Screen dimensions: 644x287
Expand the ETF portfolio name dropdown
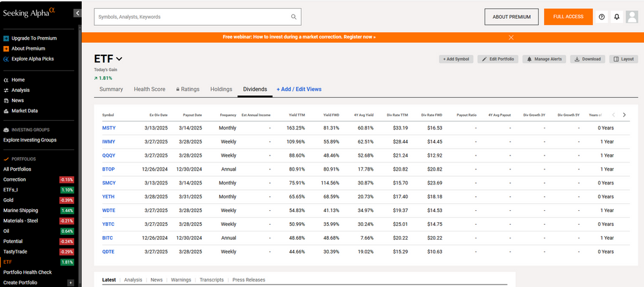(x=119, y=59)
